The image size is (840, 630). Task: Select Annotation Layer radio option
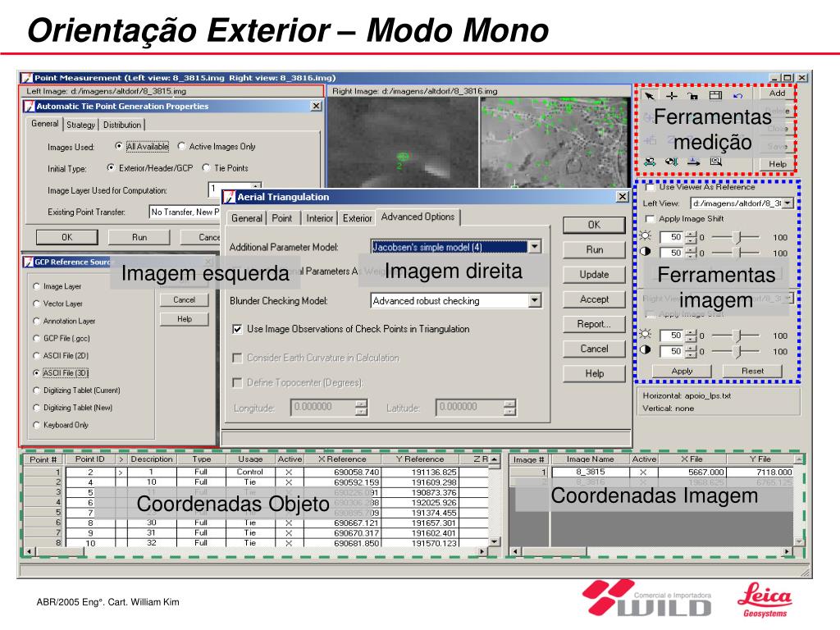[x=36, y=321]
